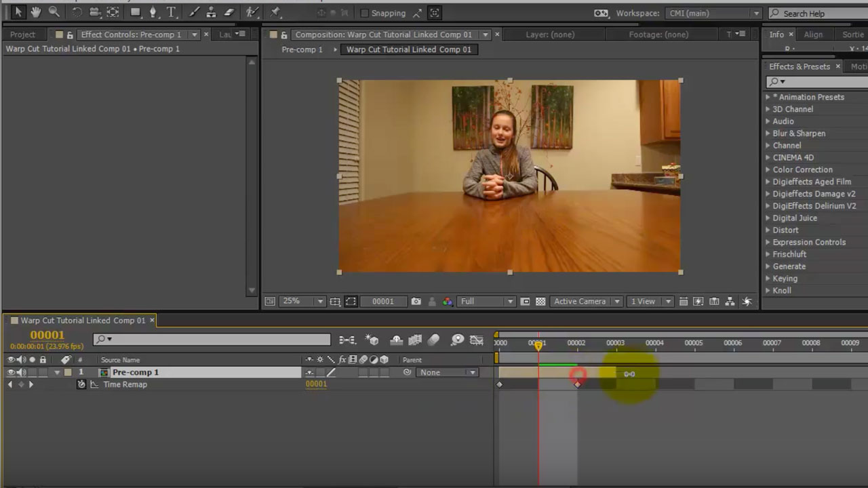Toggle frame blending for the composition
868x488 pixels.
415,340
